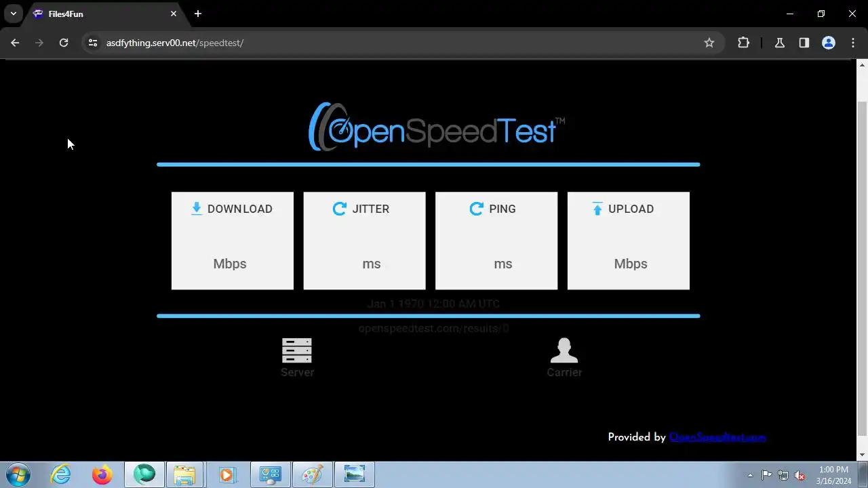Click the scrollbar up arrow

point(862,64)
